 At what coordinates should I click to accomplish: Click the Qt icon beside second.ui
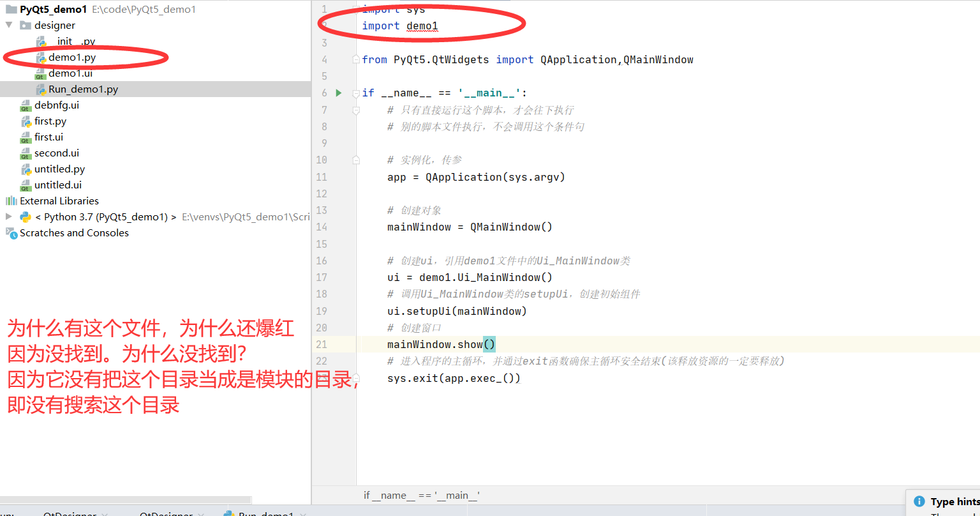tap(26, 153)
